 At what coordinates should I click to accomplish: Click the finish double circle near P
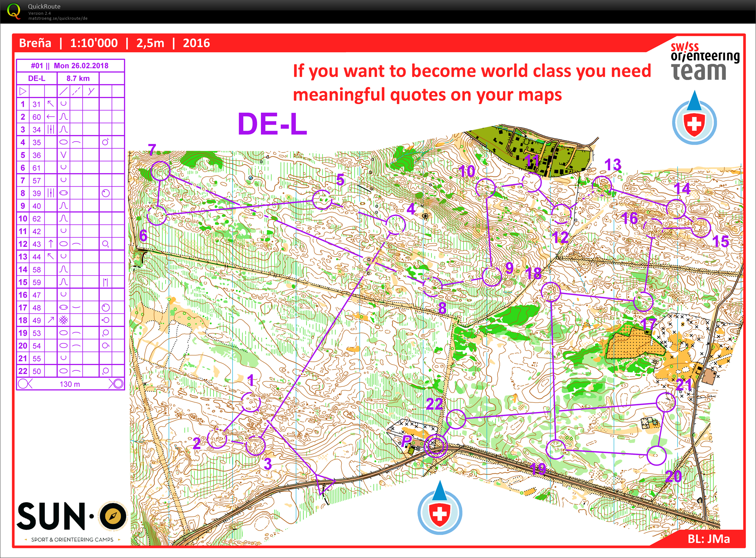click(436, 446)
